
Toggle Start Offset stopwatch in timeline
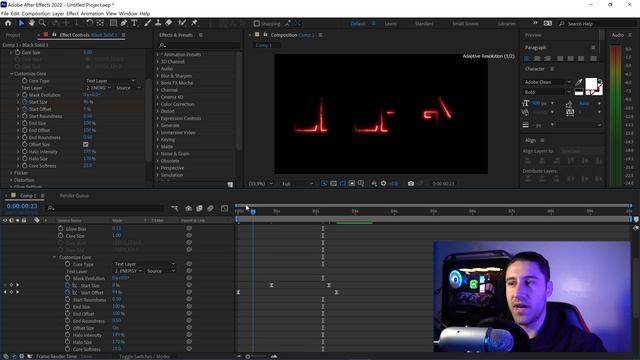pos(68,292)
